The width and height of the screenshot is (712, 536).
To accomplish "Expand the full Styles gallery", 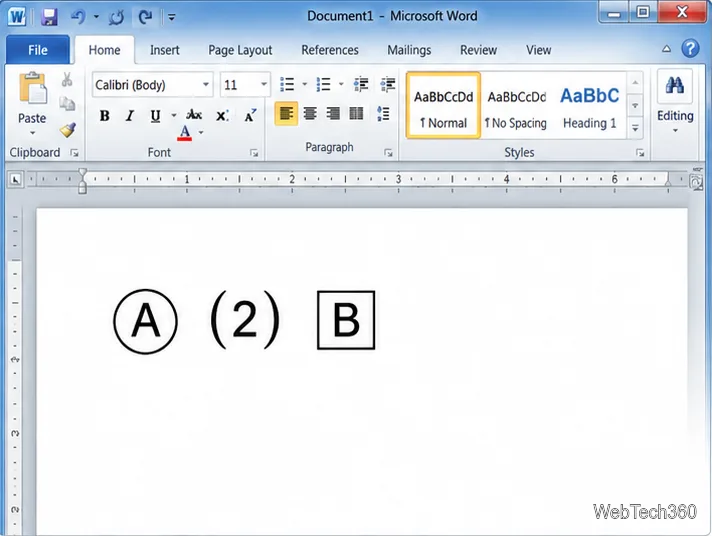I will [x=635, y=128].
